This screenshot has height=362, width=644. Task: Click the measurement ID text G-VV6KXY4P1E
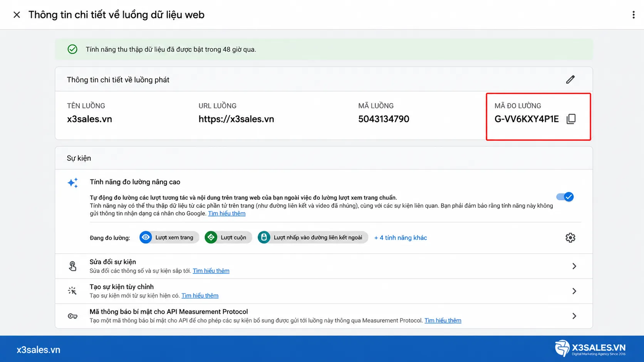point(527,119)
